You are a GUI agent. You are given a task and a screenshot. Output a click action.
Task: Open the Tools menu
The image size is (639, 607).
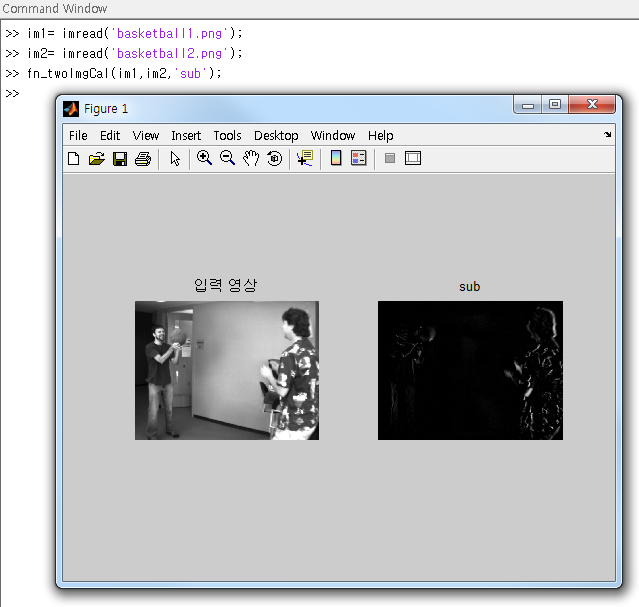click(227, 135)
